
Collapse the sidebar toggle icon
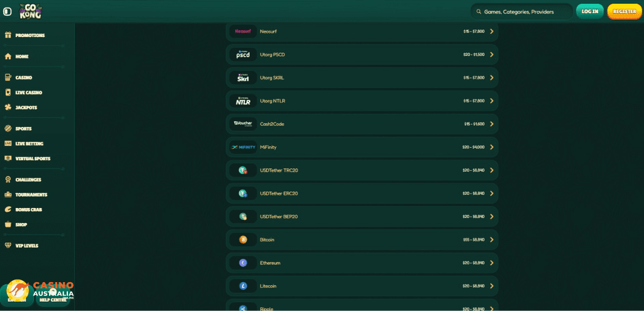click(8, 11)
